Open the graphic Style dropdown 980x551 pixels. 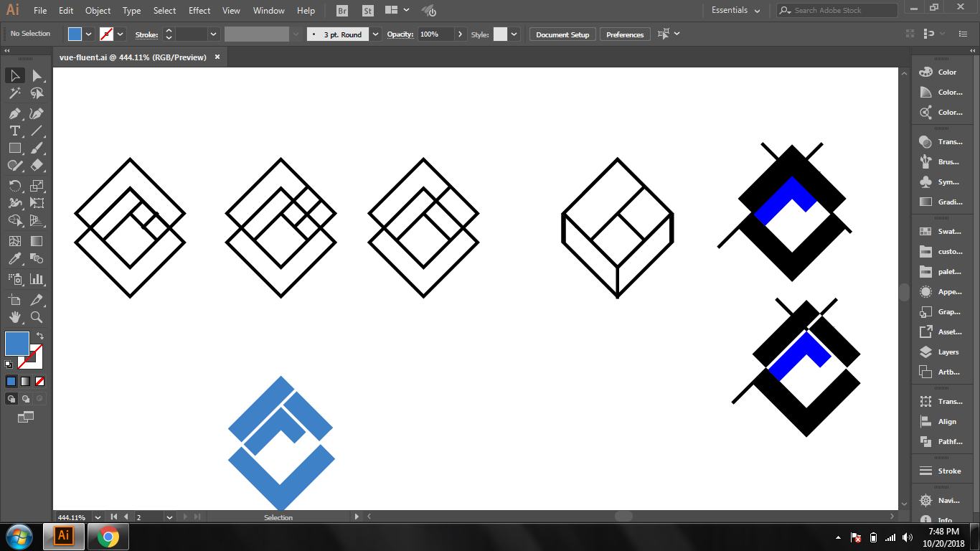[514, 34]
